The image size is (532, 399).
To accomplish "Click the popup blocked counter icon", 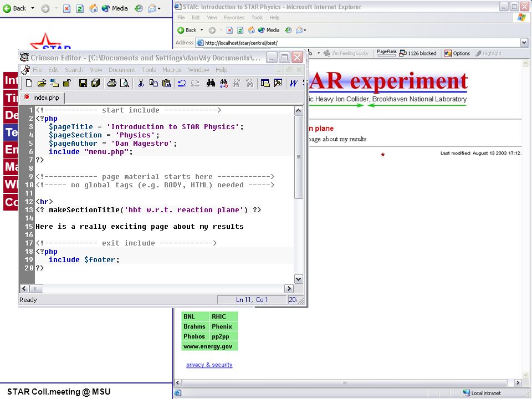I will point(418,53).
